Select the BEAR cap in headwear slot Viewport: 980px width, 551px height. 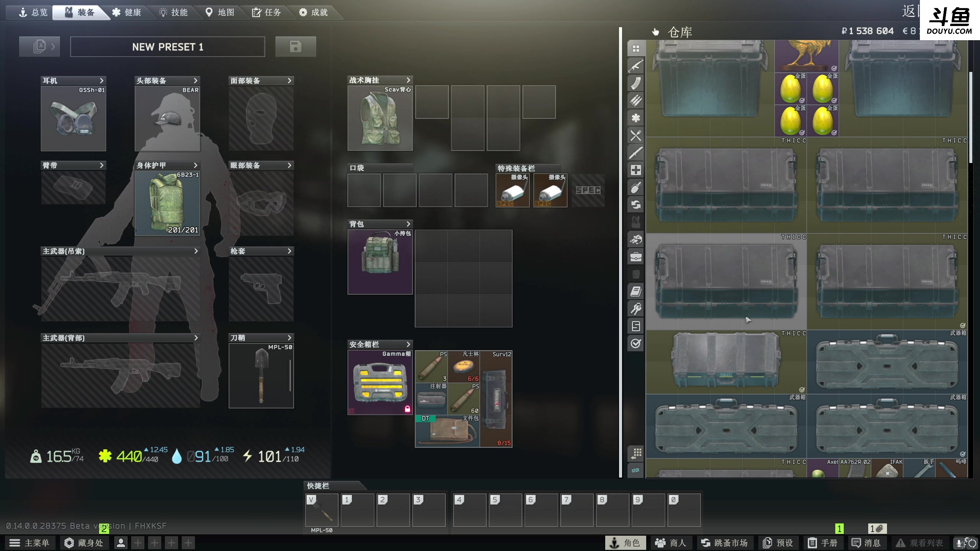167,119
